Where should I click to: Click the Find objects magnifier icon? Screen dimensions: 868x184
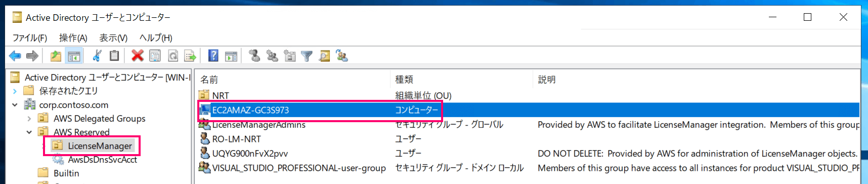coord(324,56)
